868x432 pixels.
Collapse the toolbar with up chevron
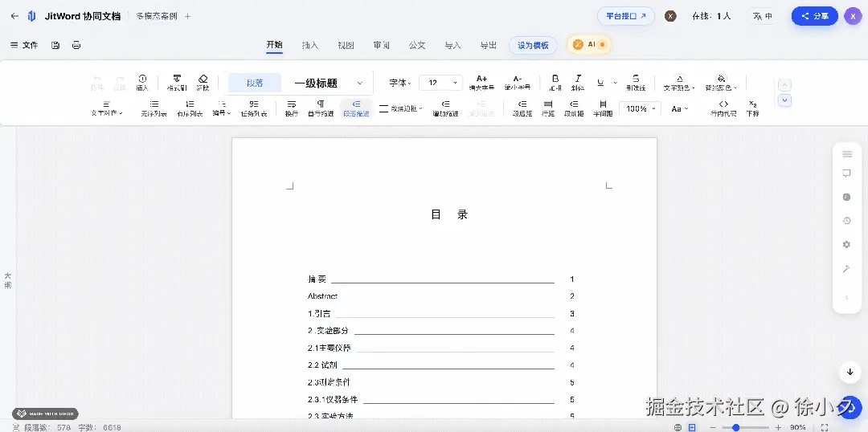pos(784,84)
